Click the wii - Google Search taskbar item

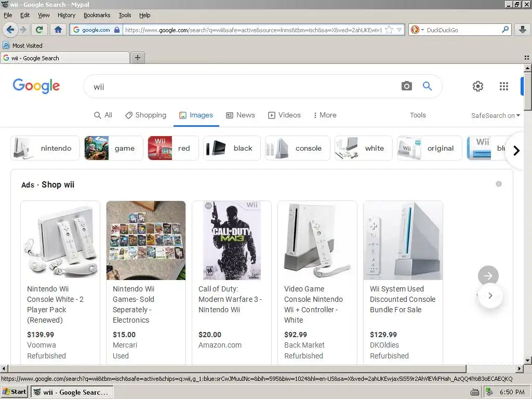(72, 392)
